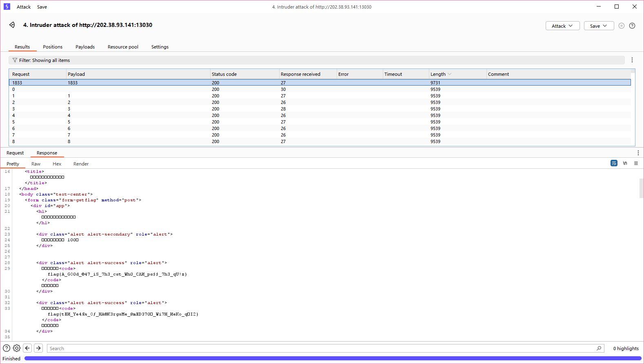The height and width of the screenshot is (364, 644).
Task: Click the back arrow beside attack title
Action: (x=12, y=25)
